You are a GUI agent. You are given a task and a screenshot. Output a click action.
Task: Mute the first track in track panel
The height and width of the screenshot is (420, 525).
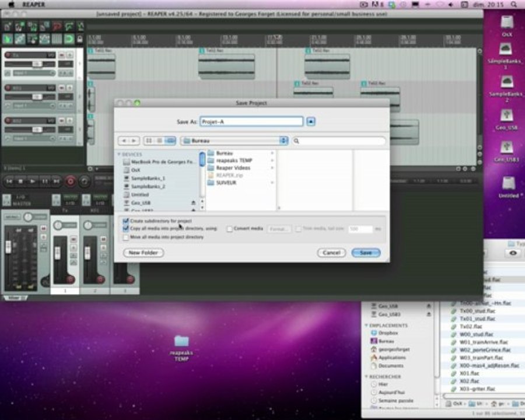coord(62,55)
